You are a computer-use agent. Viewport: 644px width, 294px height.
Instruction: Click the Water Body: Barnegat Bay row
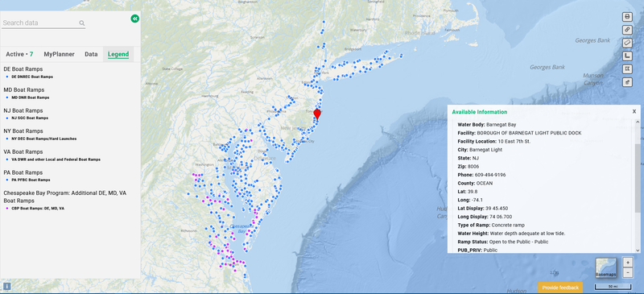487,124
